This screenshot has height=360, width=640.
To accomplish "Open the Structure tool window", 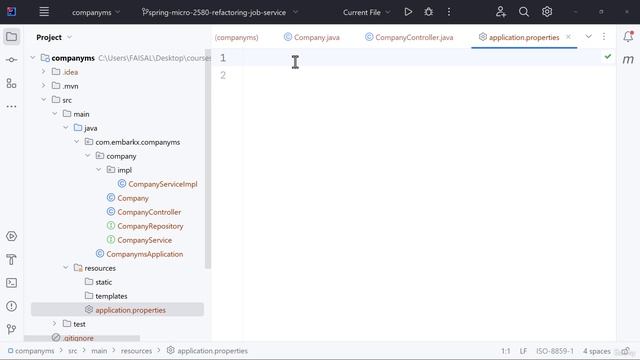I will coord(11,83).
